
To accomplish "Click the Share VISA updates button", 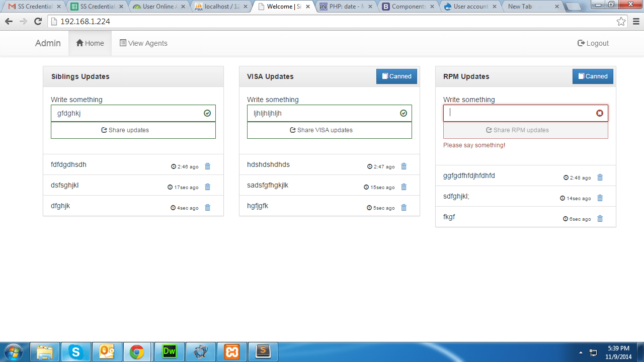I will 329,130.
